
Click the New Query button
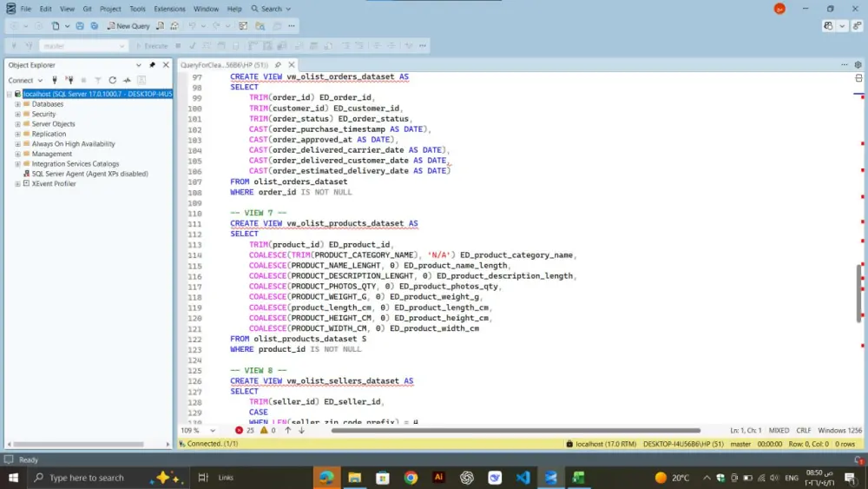128,26
